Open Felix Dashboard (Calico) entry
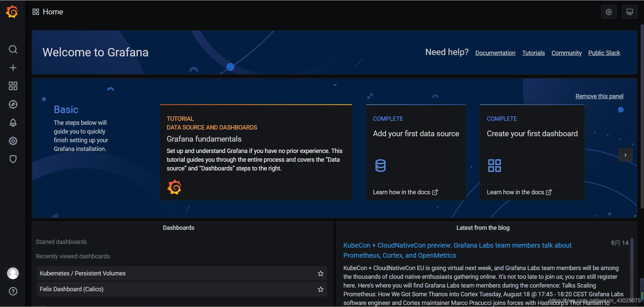Viewport: 644px width, 307px height. [182, 289]
